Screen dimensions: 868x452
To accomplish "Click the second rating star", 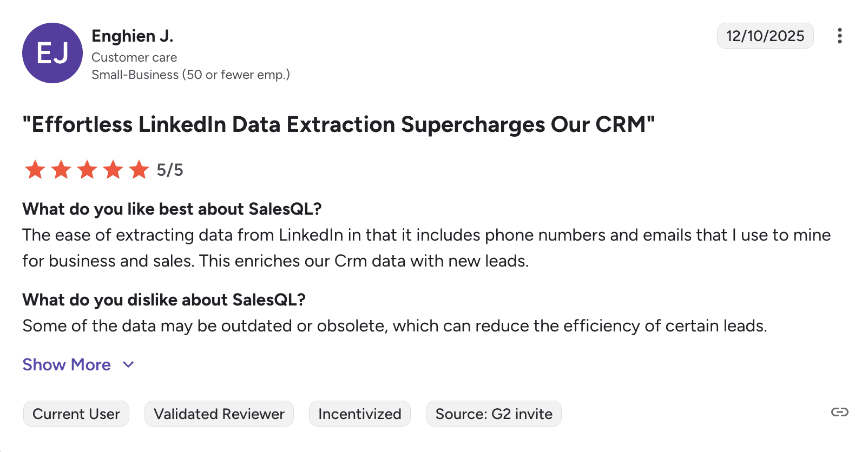I will coord(61,170).
